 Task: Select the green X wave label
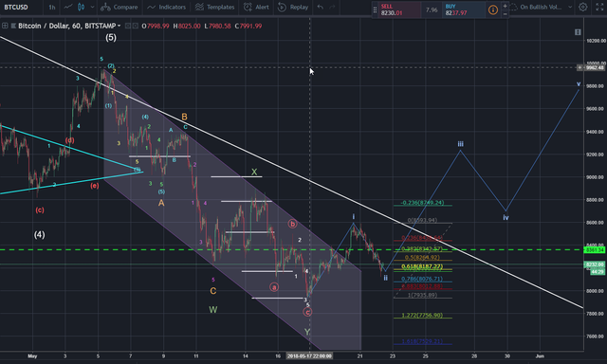pyautogui.click(x=254, y=172)
